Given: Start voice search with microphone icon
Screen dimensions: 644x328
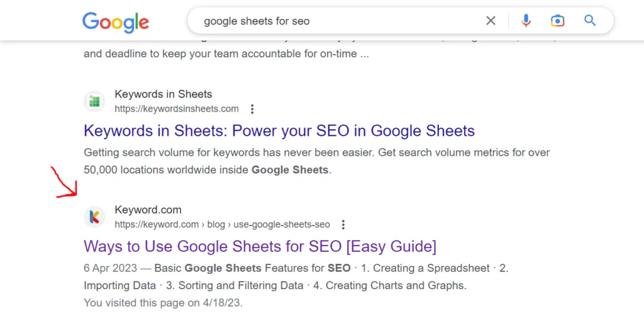Looking at the screenshot, I should point(526,21).
